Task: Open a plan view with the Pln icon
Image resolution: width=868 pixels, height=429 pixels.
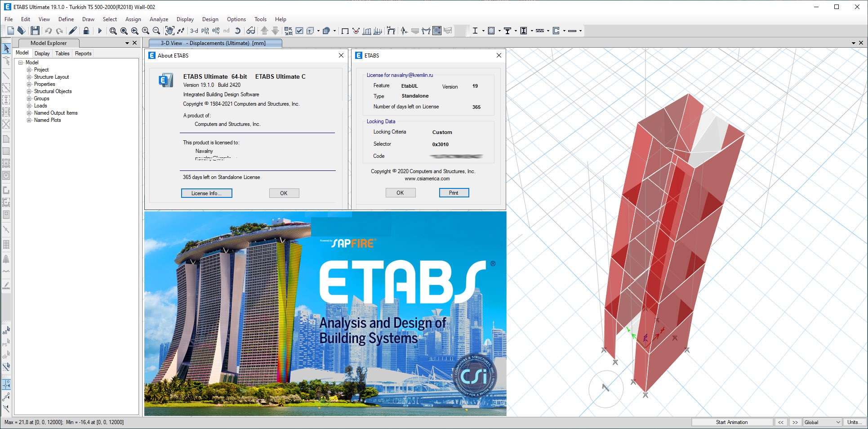Action: tap(205, 31)
